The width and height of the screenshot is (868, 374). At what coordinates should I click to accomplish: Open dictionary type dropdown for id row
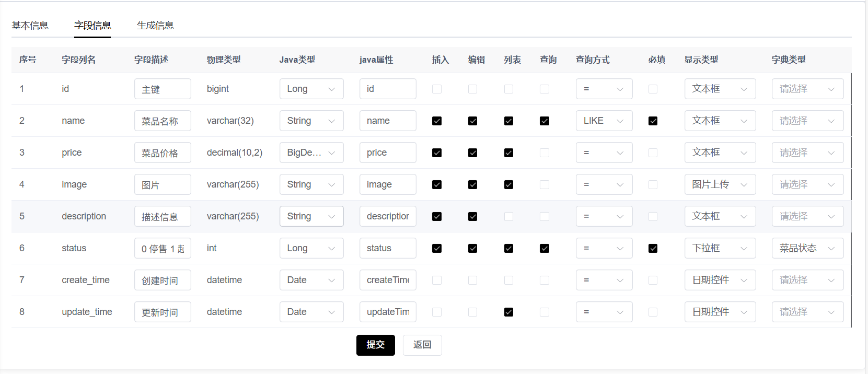click(807, 89)
